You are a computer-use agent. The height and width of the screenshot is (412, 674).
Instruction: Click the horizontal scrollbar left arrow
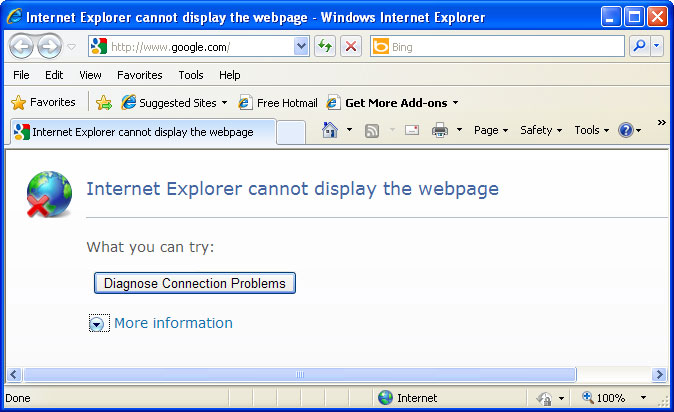pos(14,374)
